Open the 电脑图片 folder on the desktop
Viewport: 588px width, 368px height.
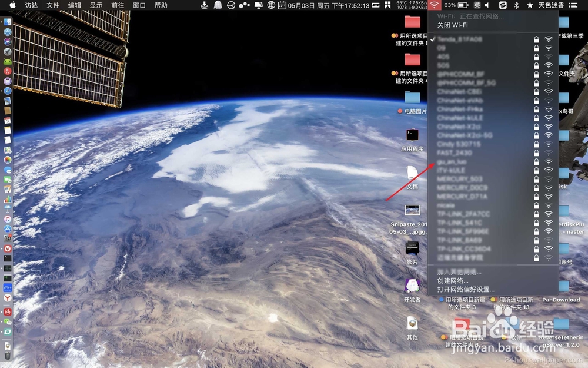point(412,98)
